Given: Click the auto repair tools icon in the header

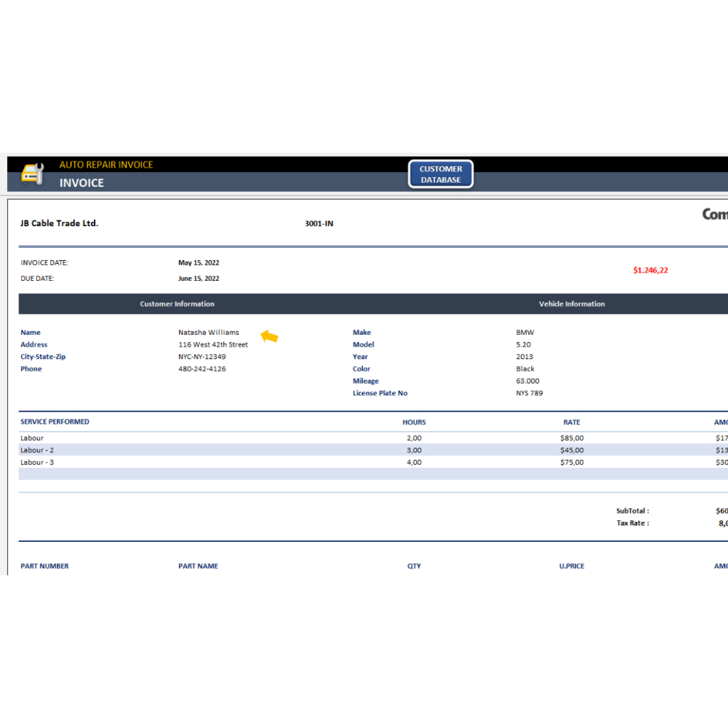Looking at the screenshot, I should tap(32, 174).
